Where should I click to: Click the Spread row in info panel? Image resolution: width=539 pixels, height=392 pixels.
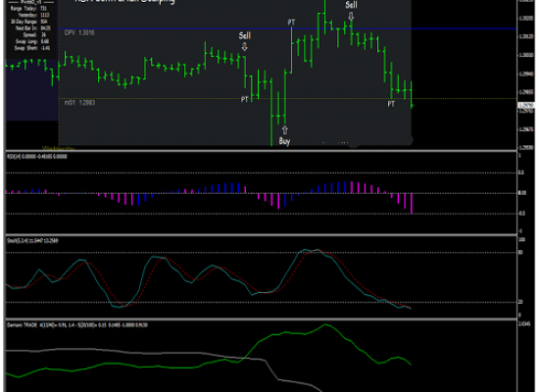click(34, 34)
